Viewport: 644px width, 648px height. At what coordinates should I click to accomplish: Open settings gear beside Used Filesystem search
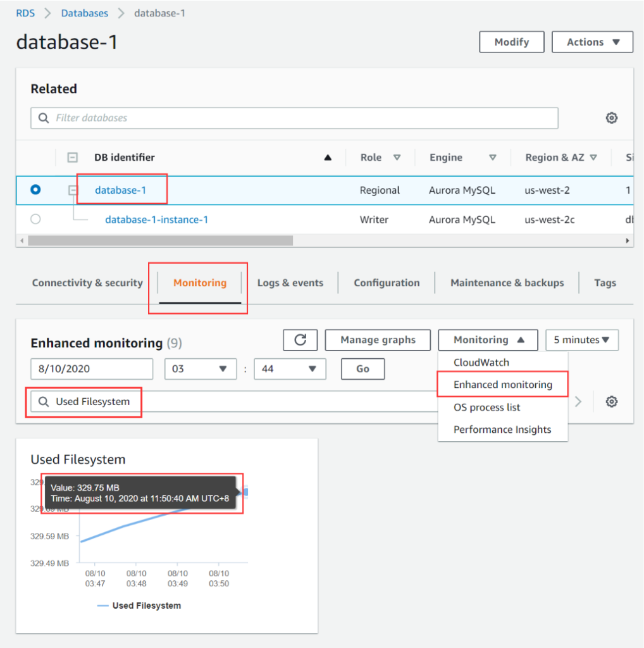(x=611, y=402)
